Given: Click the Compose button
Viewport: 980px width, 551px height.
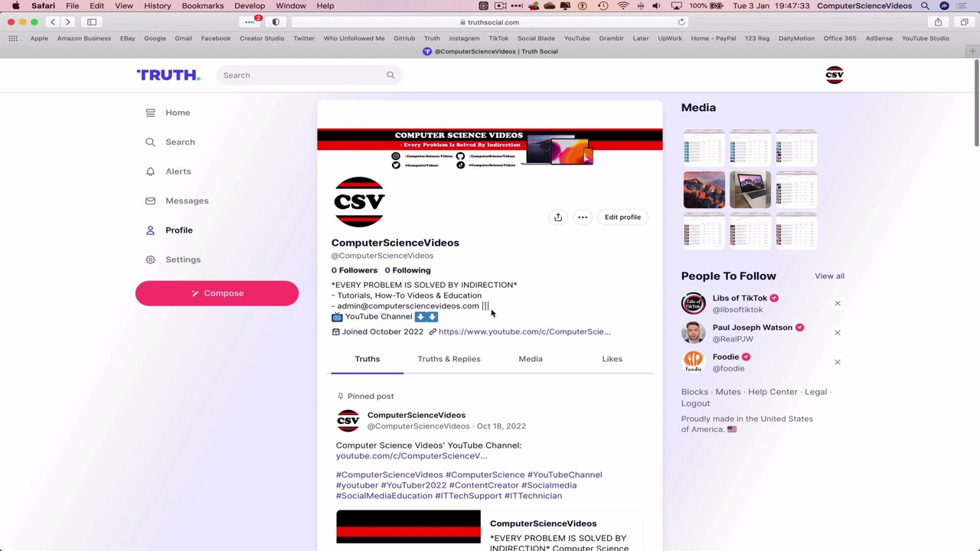Looking at the screenshot, I should click(x=217, y=293).
